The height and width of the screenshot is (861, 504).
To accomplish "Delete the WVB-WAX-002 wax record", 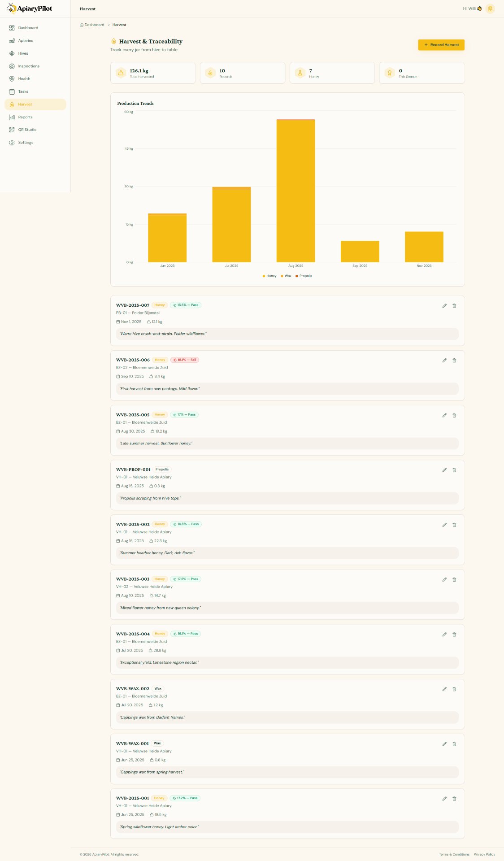I will click(x=454, y=689).
